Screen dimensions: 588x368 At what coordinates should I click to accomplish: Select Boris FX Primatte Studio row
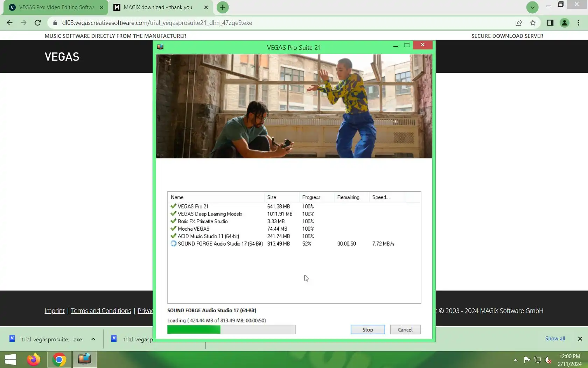[x=294, y=221]
